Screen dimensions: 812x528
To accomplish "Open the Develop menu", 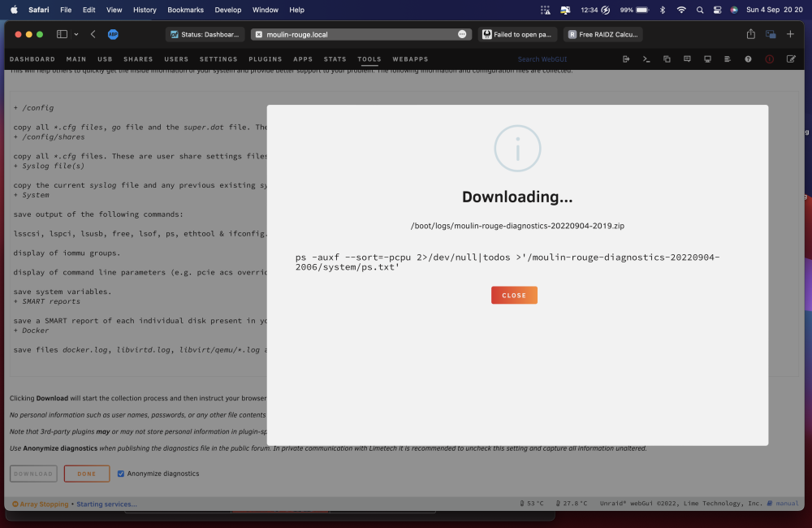I will click(228, 10).
